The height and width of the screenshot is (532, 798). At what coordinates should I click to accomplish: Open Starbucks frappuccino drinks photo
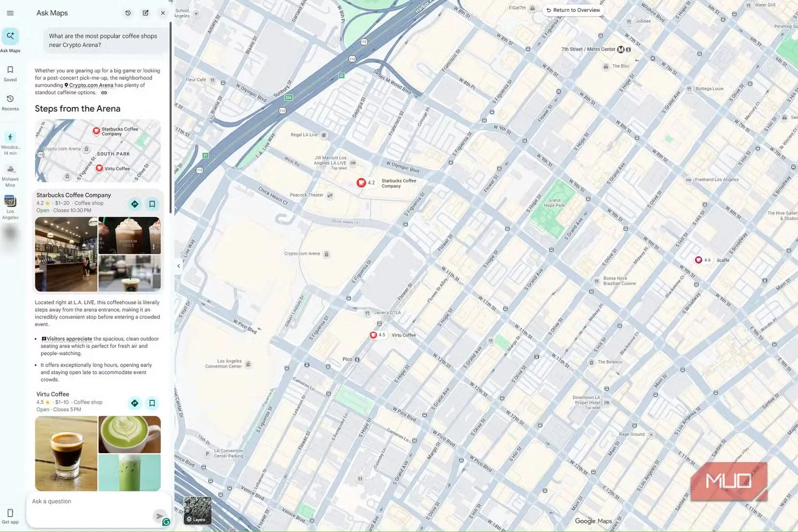tap(130, 235)
